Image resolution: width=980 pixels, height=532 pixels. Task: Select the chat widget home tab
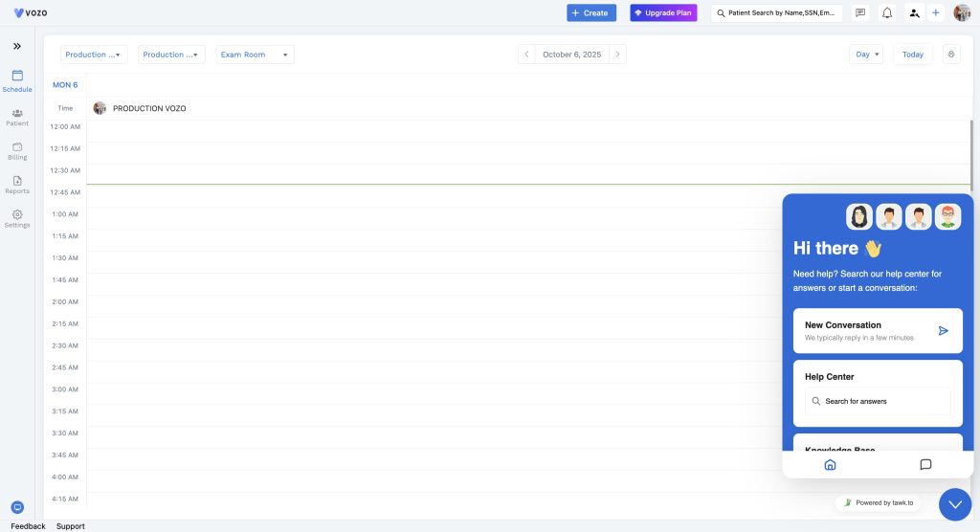(x=830, y=465)
